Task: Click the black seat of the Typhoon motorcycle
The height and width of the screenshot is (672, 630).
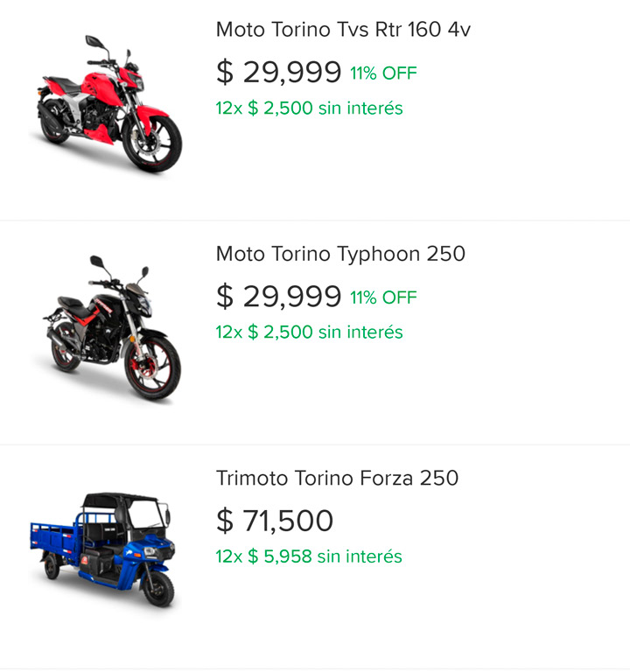Action: point(71,302)
